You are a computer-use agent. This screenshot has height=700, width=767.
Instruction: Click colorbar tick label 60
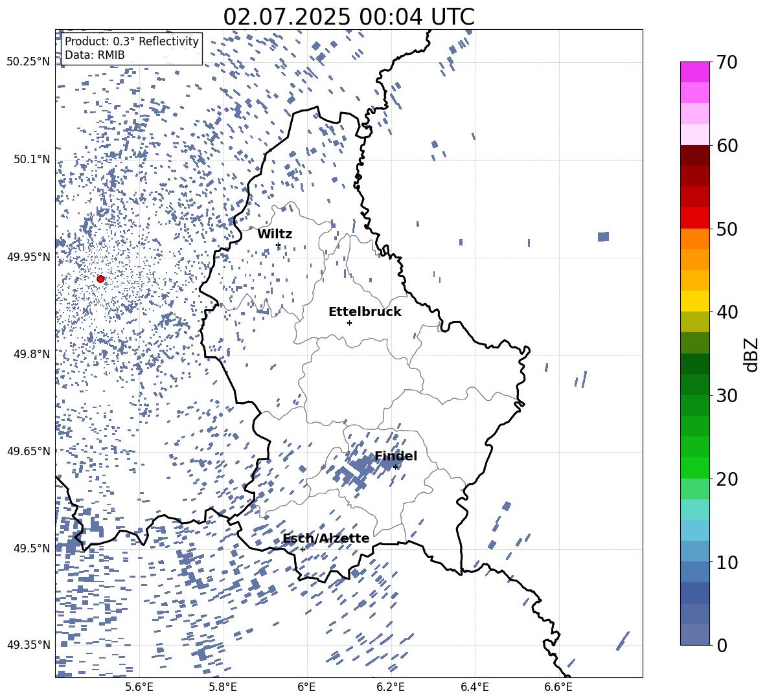pos(727,146)
